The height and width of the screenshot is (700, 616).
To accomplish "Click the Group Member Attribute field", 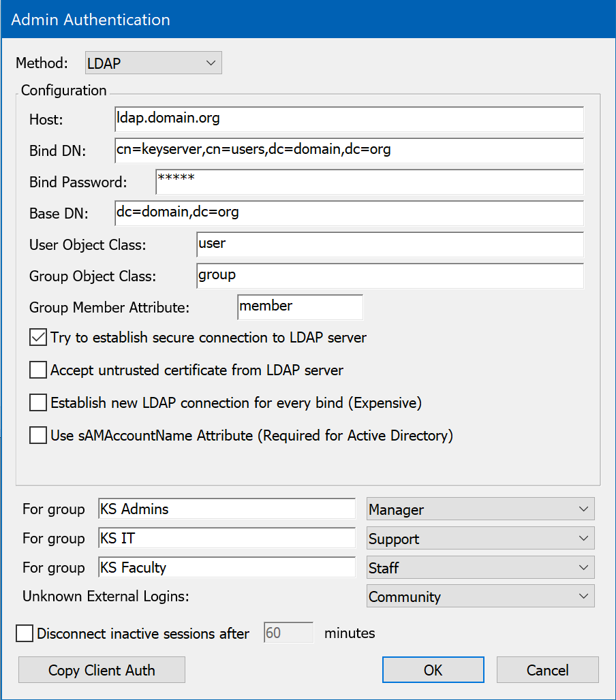I will [300, 307].
